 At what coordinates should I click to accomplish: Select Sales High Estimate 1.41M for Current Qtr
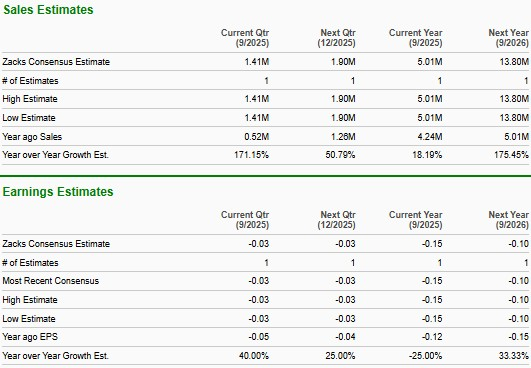point(257,99)
